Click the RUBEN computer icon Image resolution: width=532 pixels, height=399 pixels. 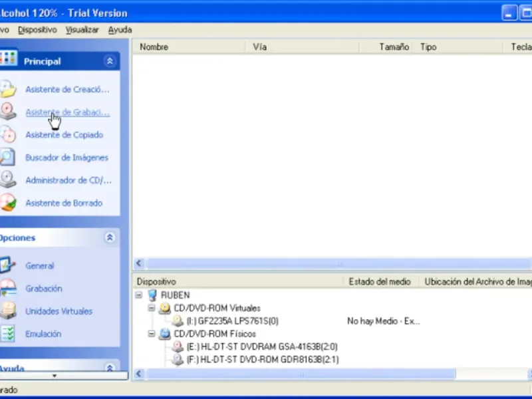tap(153, 295)
